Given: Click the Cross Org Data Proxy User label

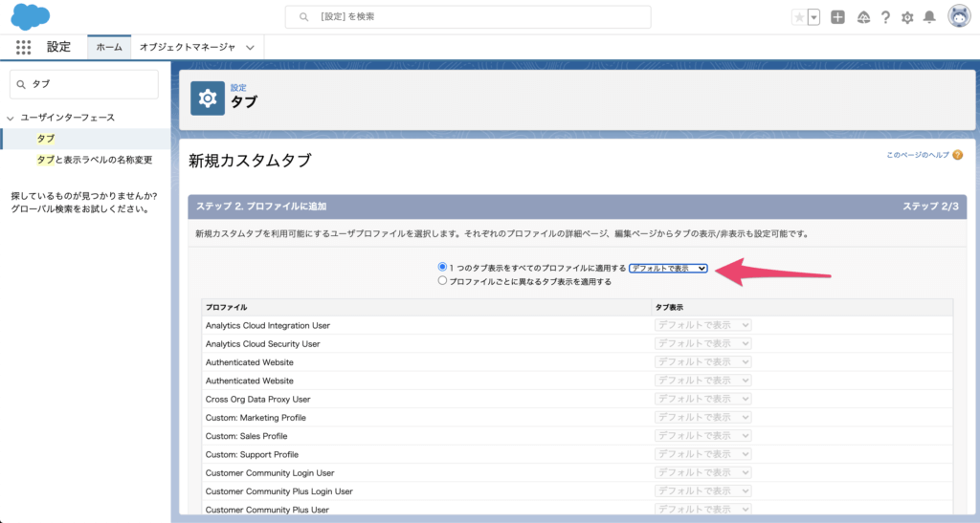Looking at the screenshot, I should click(x=257, y=400).
